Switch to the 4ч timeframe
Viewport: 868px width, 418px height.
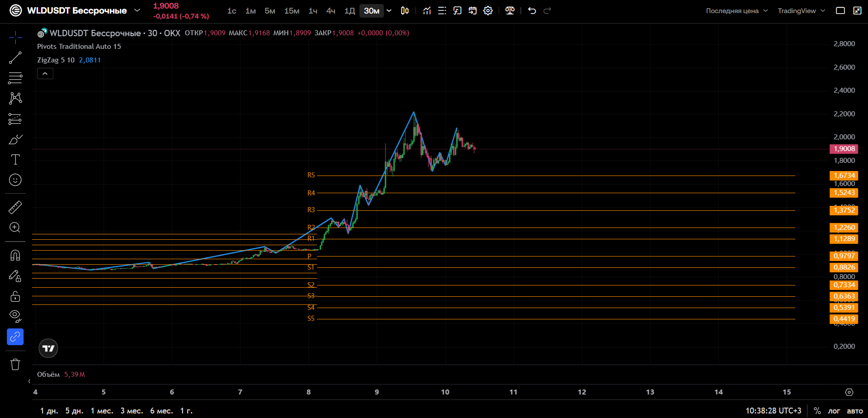[x=330, y=10]
